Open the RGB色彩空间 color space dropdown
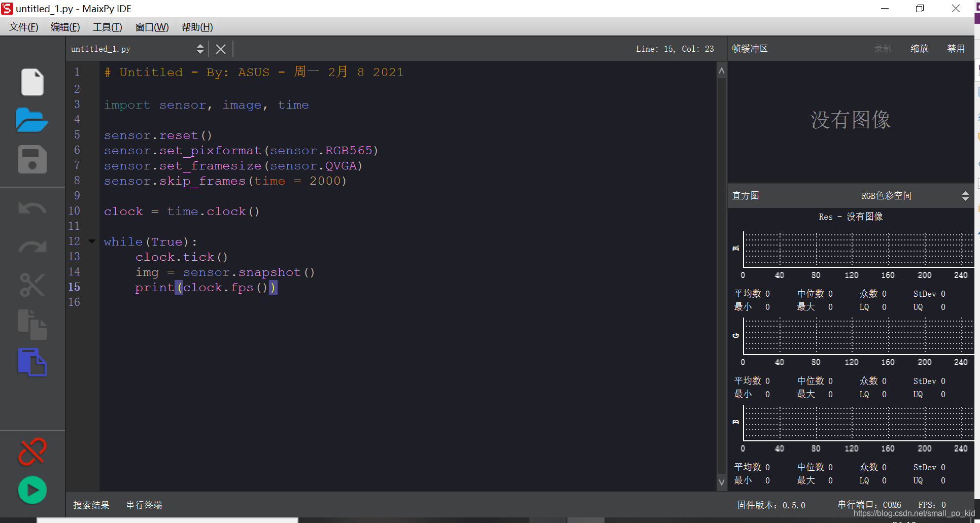The width and height of the screenshot is (980, 523). pyautogui.click(x=915, y=196)
